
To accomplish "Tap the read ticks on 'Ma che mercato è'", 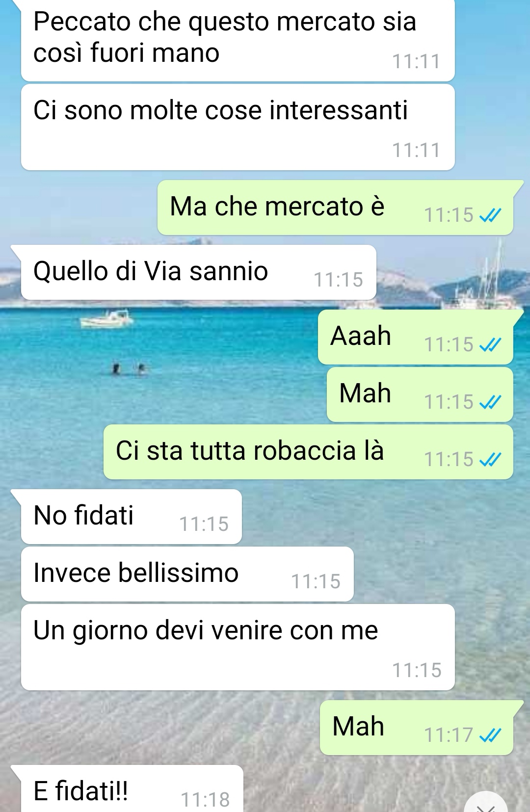I will (x=490, y=215).
